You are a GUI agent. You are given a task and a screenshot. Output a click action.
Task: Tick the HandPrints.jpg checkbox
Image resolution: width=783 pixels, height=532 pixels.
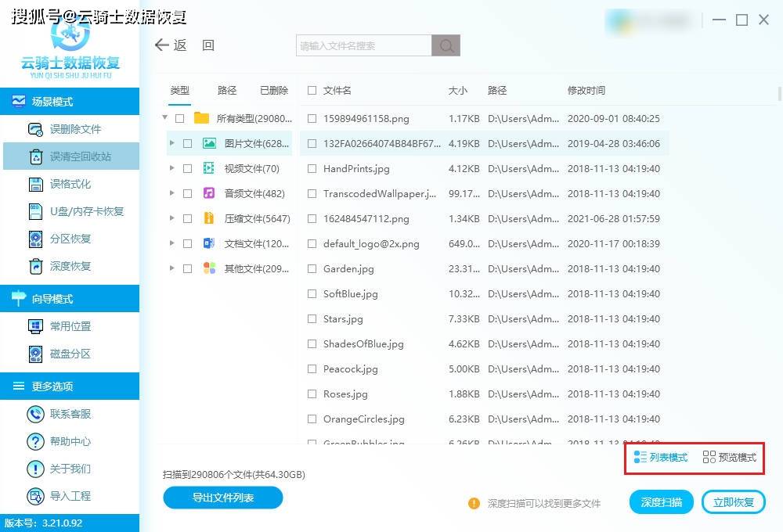tap(312, 169)
